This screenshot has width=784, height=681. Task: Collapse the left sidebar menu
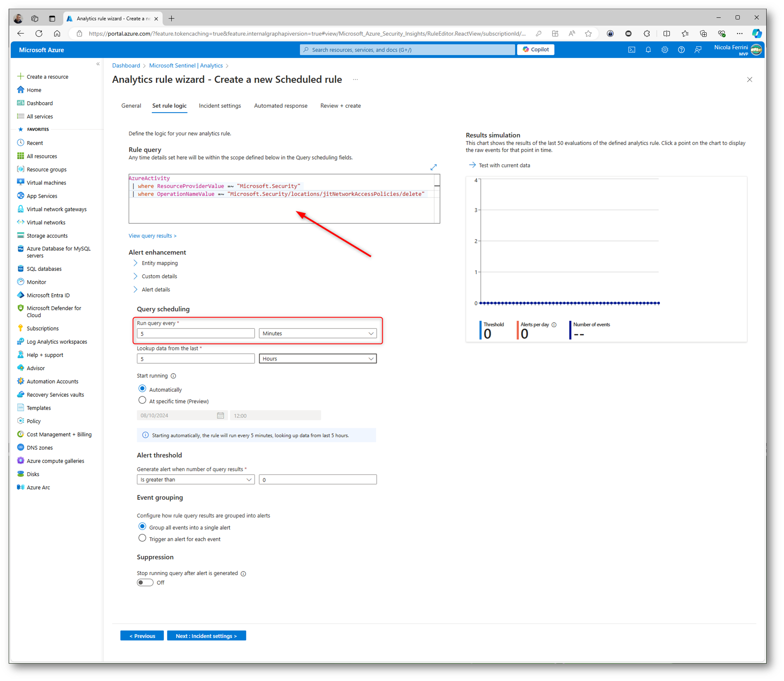[98, 64]
